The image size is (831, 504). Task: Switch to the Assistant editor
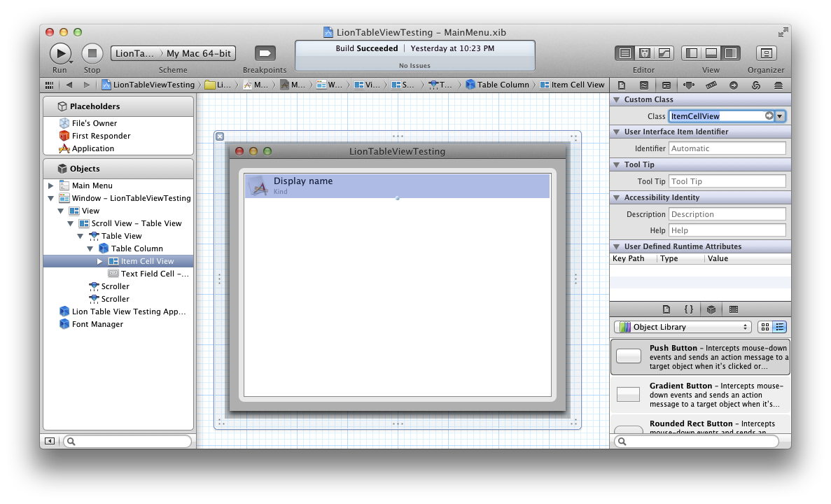[x=645, y=53]
